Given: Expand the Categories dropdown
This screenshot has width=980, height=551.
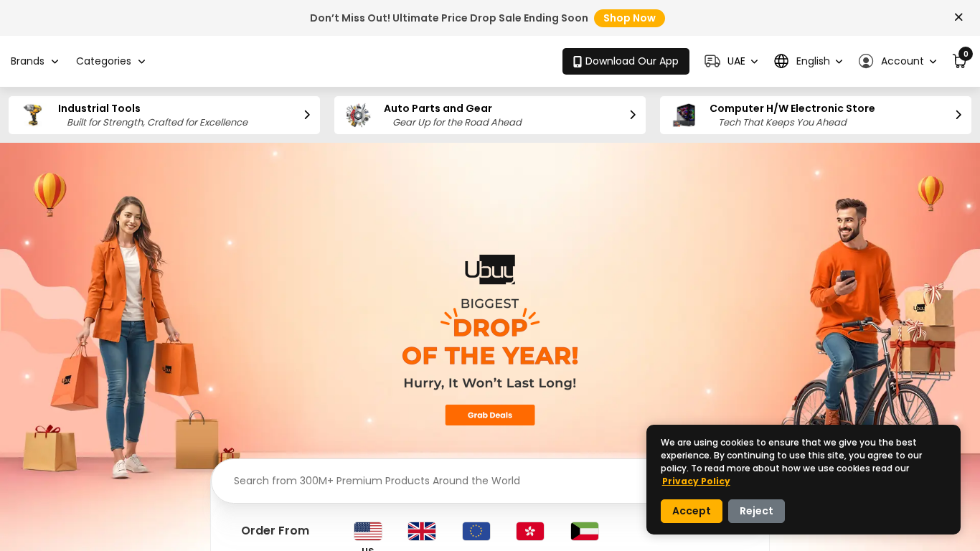Looking at the screenshot, I should click(x=110, y=61).
